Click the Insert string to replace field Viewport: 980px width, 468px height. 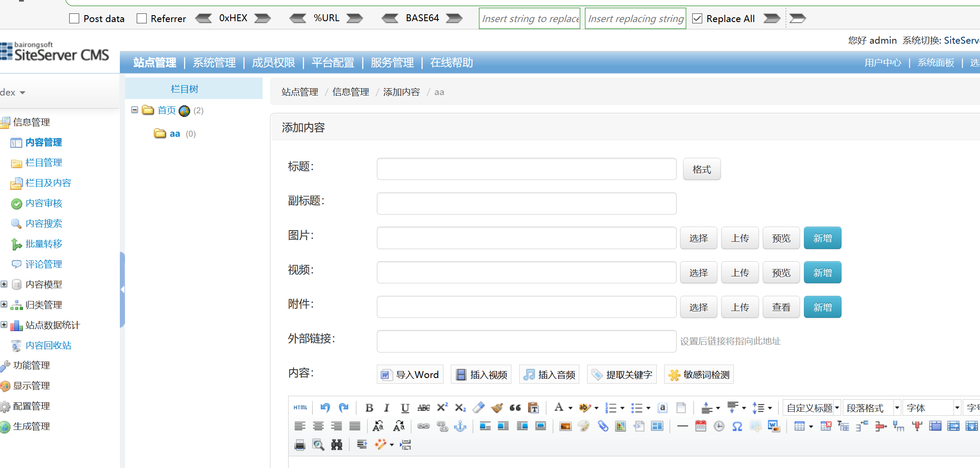pyautogui.click(x=530, y=19)
